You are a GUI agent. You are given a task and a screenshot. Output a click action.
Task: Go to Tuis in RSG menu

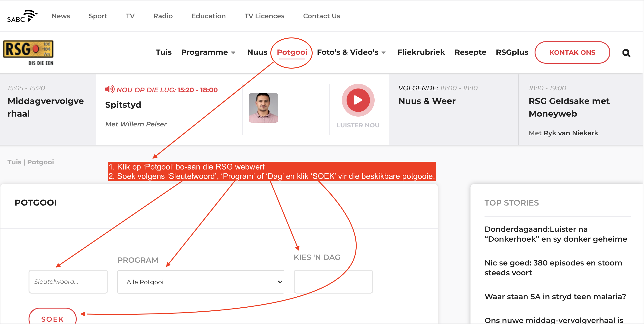[x=164, y=52]
